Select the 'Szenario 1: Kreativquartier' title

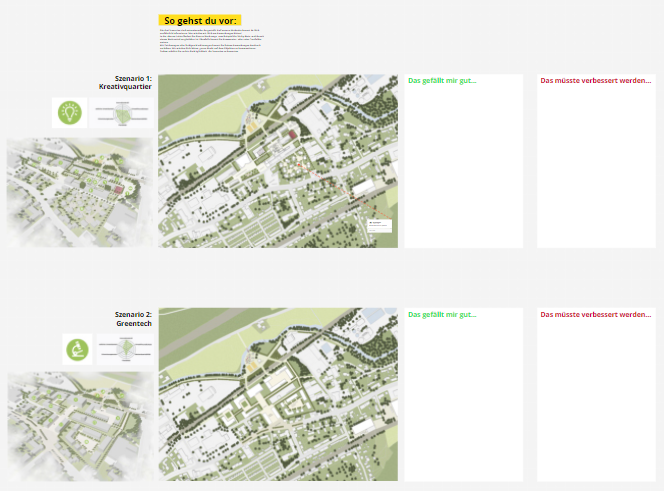pos(126,82)
